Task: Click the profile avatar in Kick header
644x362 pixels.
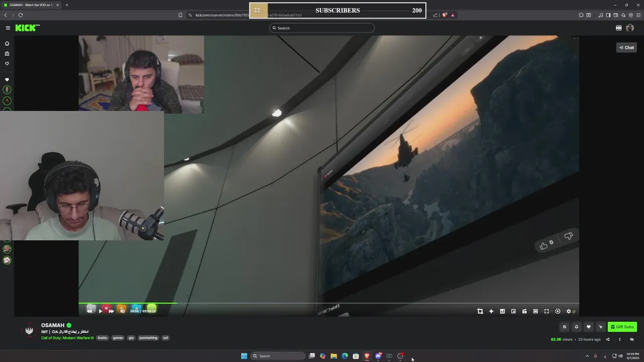Action: point(630,28)
